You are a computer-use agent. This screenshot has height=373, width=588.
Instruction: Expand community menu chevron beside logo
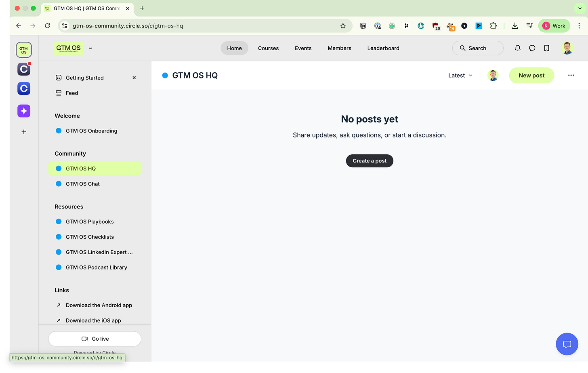(x=90, y=48)
